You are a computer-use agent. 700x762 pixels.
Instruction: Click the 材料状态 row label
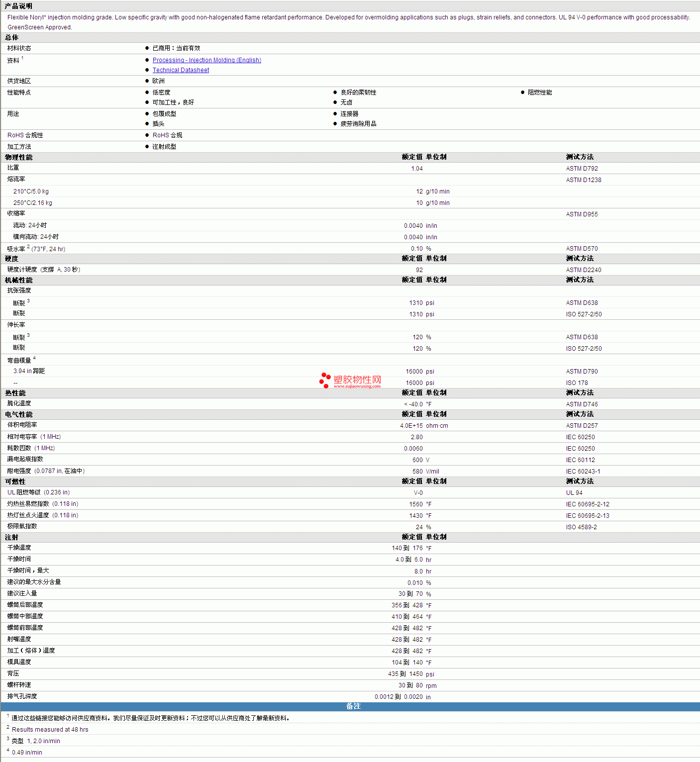click(19, 48)
